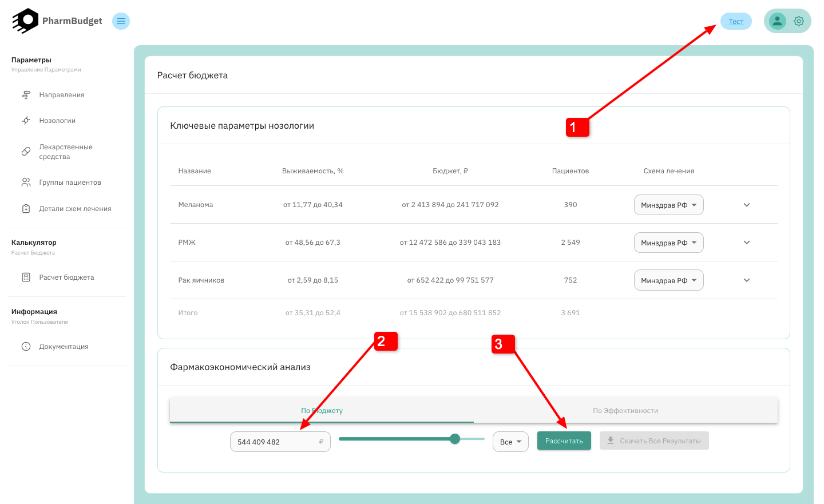Click the budget от 652 422 до 99 751 577

(450, 280)
